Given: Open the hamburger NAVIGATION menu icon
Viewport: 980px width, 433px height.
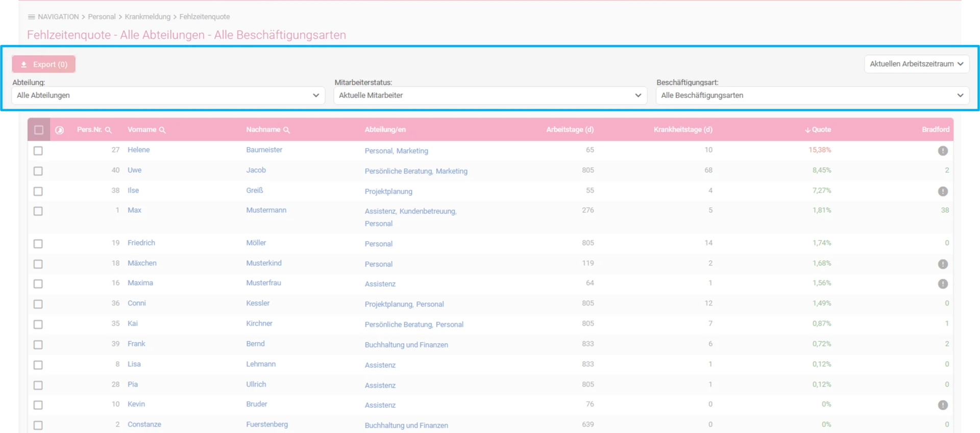Looking at the screenshot, I should pyautogui.click(x=31, y=17).
